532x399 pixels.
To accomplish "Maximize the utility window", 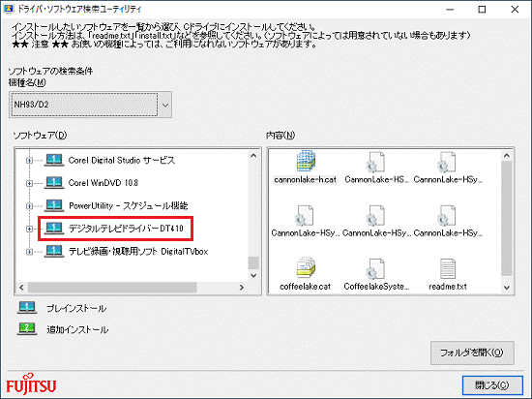I will [482, 10].
